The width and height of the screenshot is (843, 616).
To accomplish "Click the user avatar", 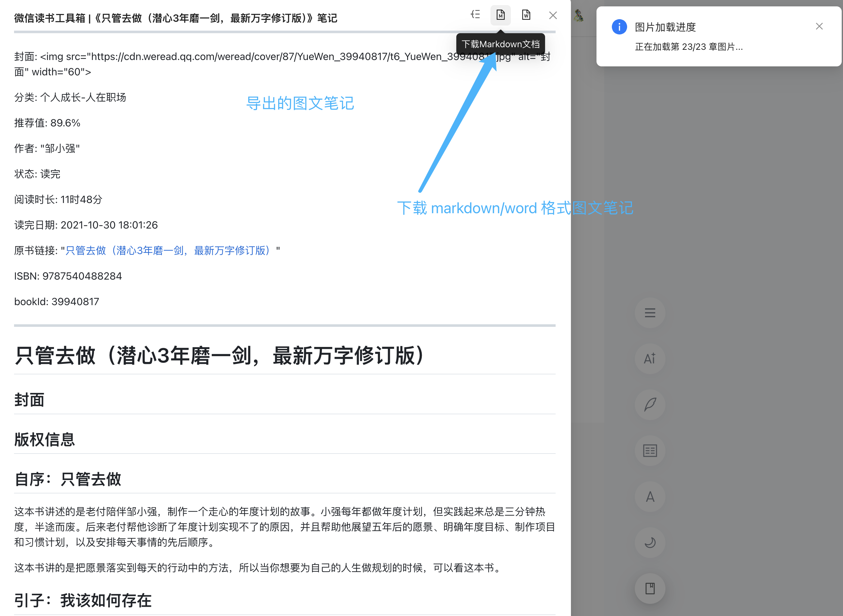I will (x=579, y=16).
